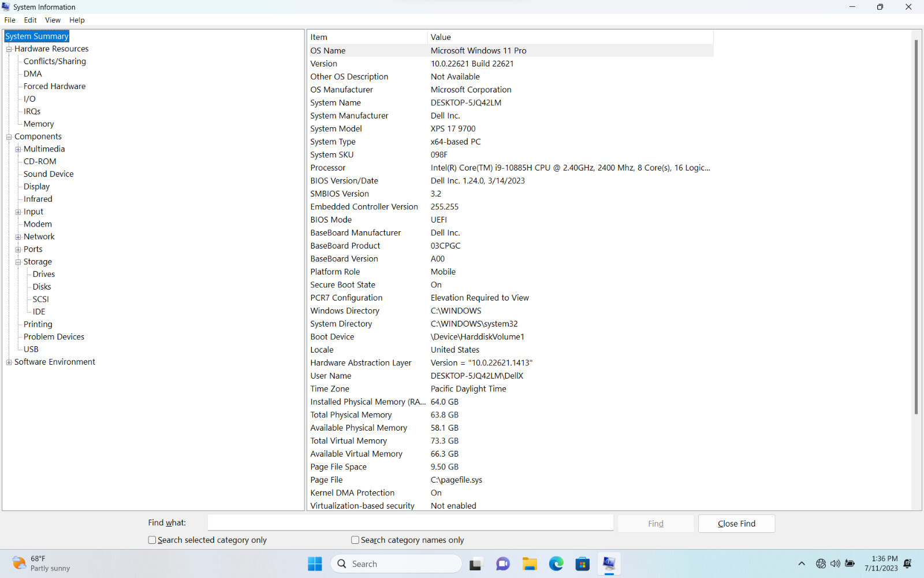Click into the Find what text field

coord(411,523)
